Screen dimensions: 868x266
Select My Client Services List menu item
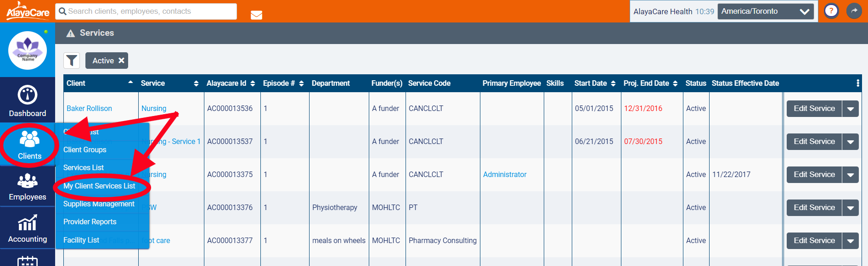point(99,186)
